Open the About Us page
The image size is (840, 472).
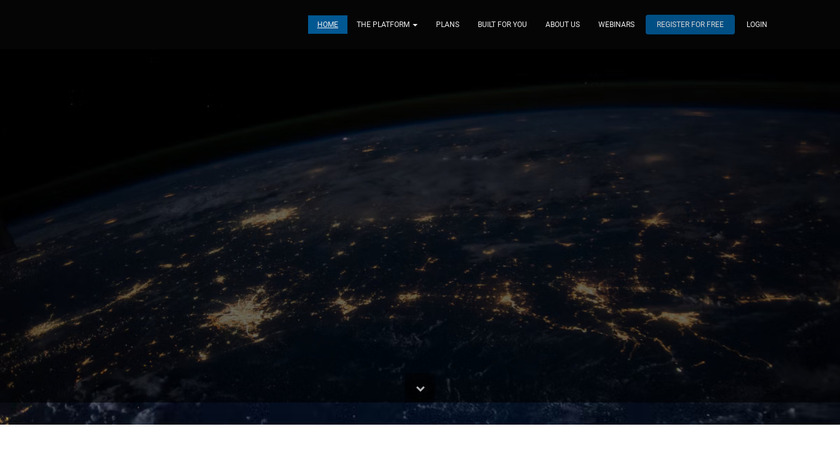(x=562, y=25)
